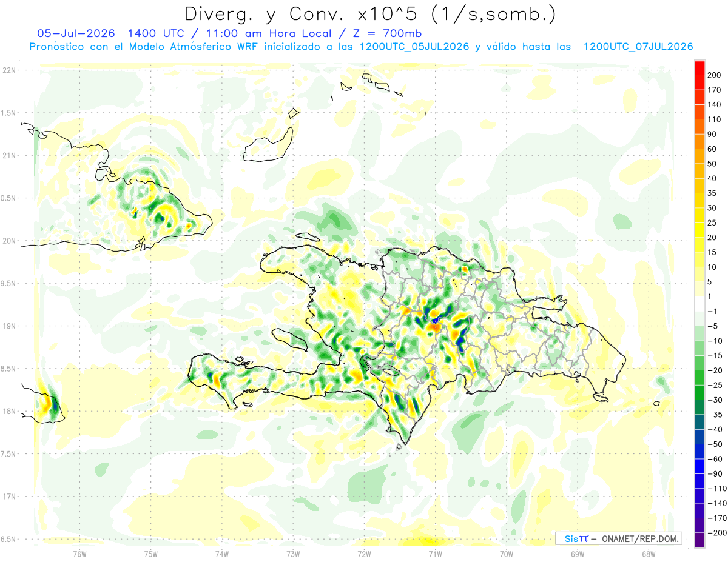Click the '1.5N' latitude label
Image resolution: width=728 pixels, height=562 pixels.
tap(8, 113)
